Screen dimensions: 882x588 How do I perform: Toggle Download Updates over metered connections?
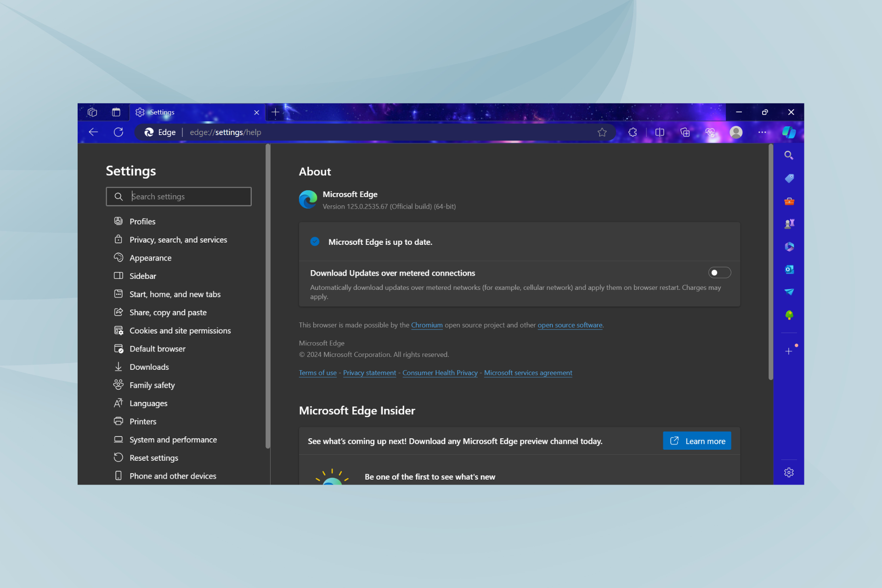click(x=719, y=273)
